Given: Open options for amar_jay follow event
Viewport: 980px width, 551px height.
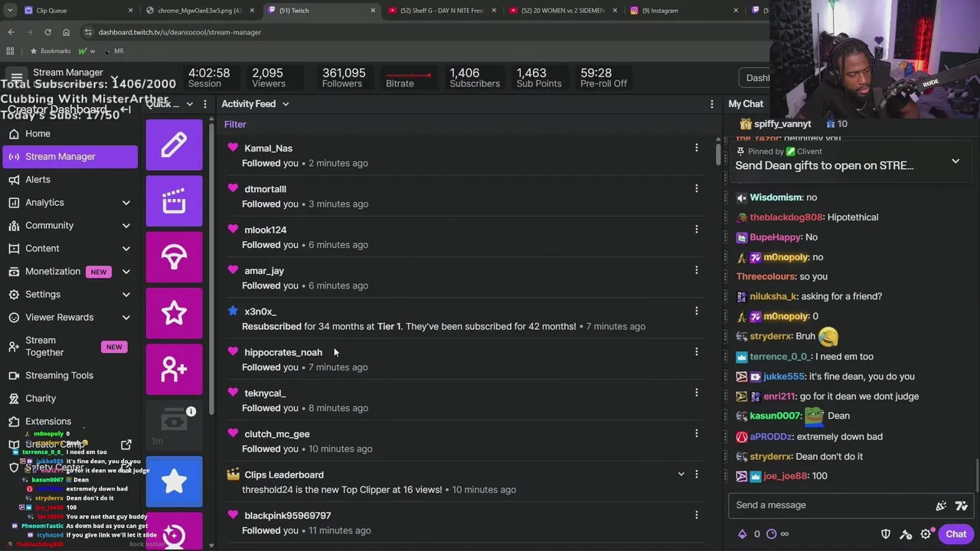Looking at the screenshot, I should click(697, 270).
